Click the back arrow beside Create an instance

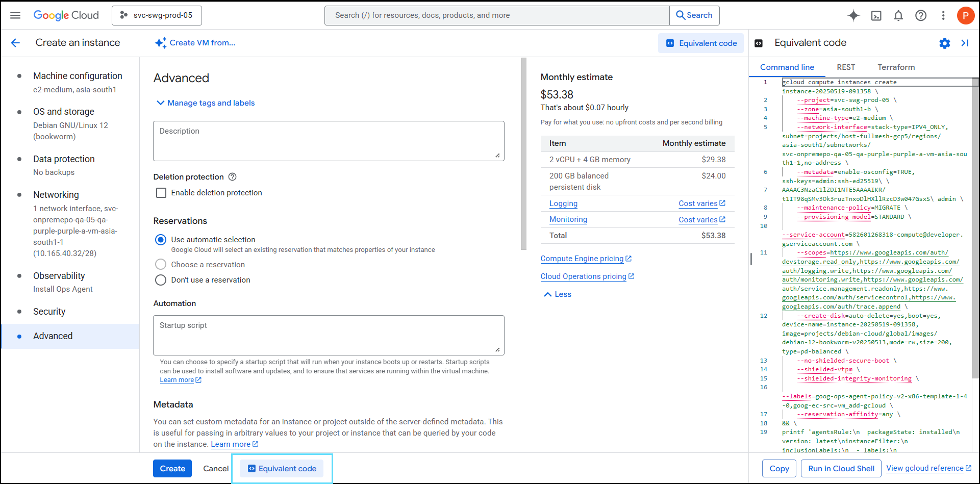pyautogui.click(x=15, y=43)
